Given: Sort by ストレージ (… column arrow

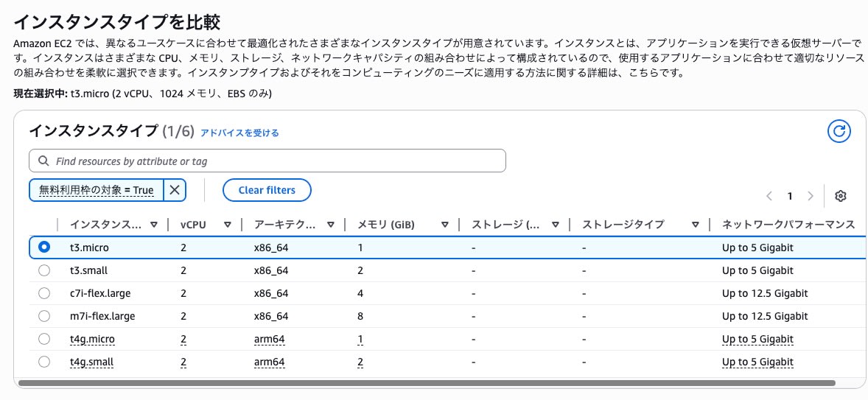Looking at the screenshot, I should [x=556, y=225].
